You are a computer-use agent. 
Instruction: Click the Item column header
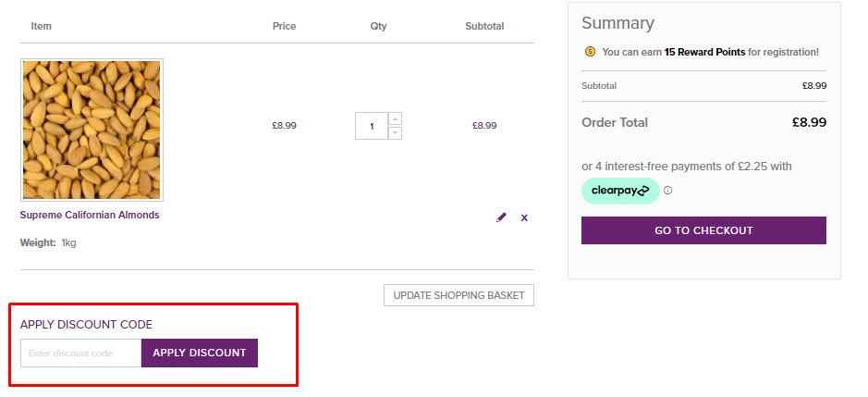point(42,26)
